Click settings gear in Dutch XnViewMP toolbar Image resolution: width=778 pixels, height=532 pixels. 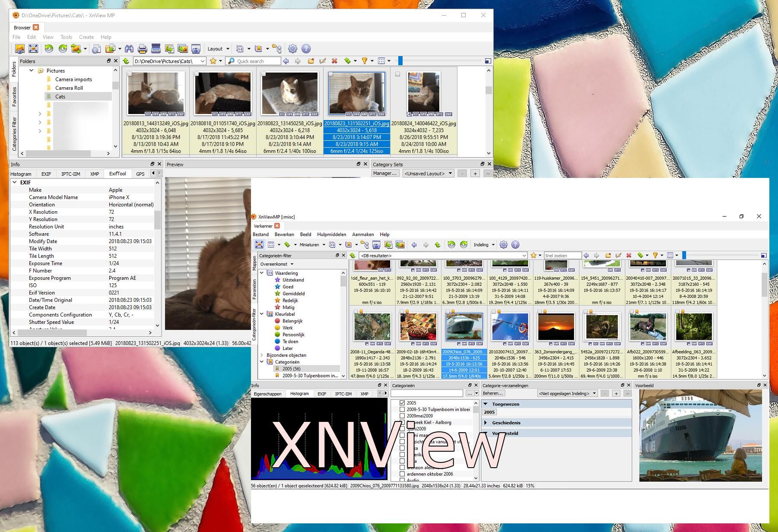coord(503,245)
